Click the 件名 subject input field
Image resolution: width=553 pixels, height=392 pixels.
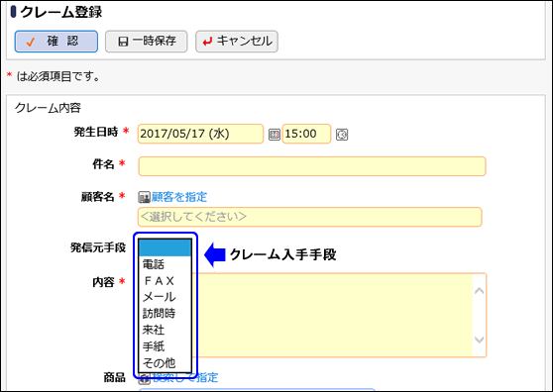[312, 166]
